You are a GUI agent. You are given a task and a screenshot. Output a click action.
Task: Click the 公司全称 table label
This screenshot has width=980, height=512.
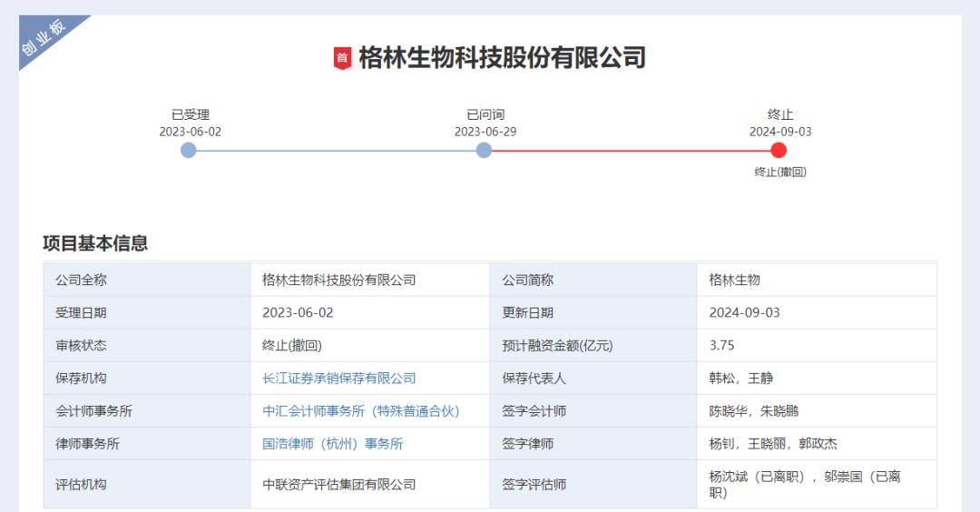pos(82,281)
